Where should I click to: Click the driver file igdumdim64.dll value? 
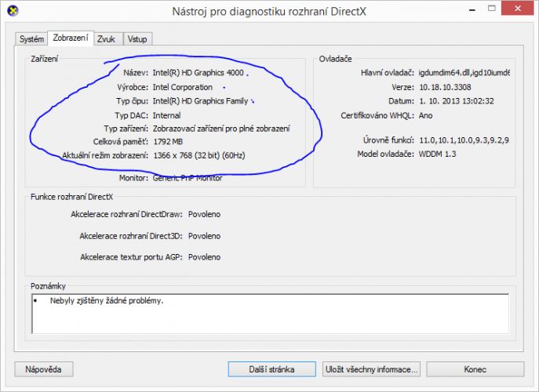(464, 72)
